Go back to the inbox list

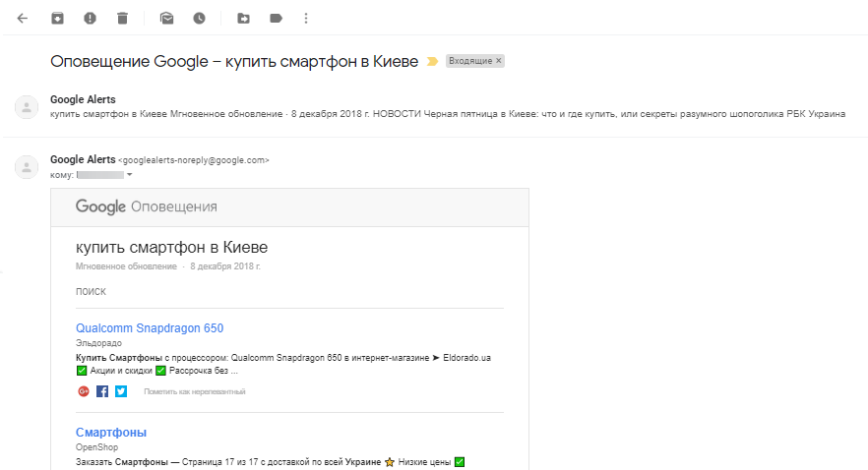pos(22,19)
